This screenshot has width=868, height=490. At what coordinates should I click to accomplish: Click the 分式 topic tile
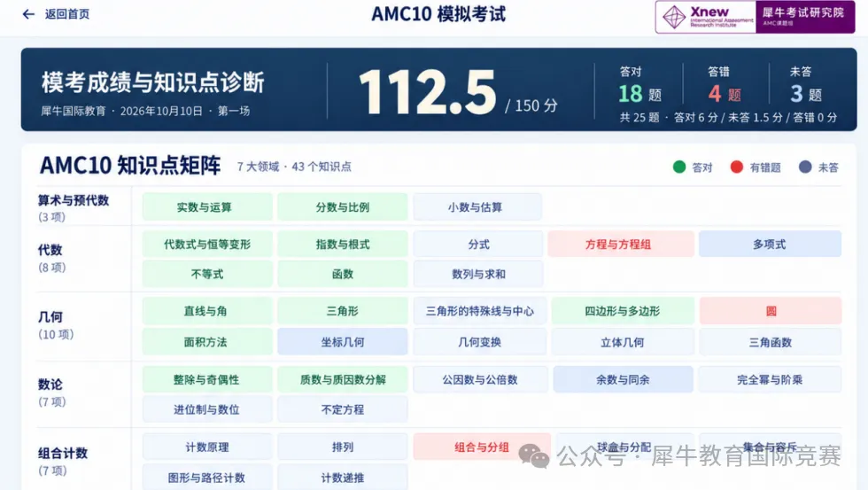pyautogui.click(x=478, y=245)
